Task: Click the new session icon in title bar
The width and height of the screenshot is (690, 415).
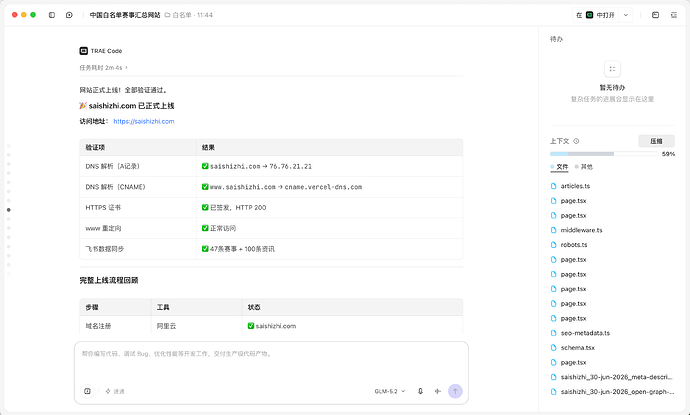Action: pyautogui.click(x=69, y=15)
